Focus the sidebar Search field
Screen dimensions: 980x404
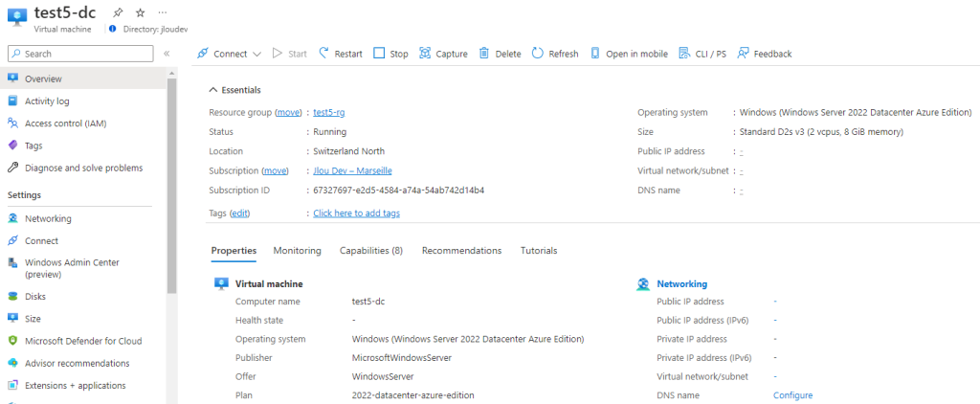click(x=80, y=54)
